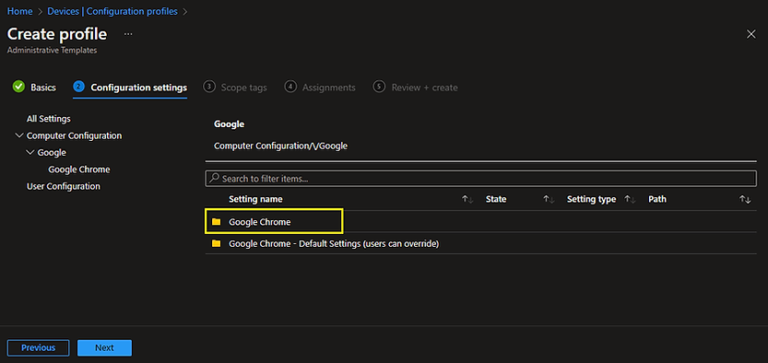Image resolution: width=768 pixels, height=363 pixels.
Task: Select the Computer Configuration tree label
Action: tap(74, 136)
